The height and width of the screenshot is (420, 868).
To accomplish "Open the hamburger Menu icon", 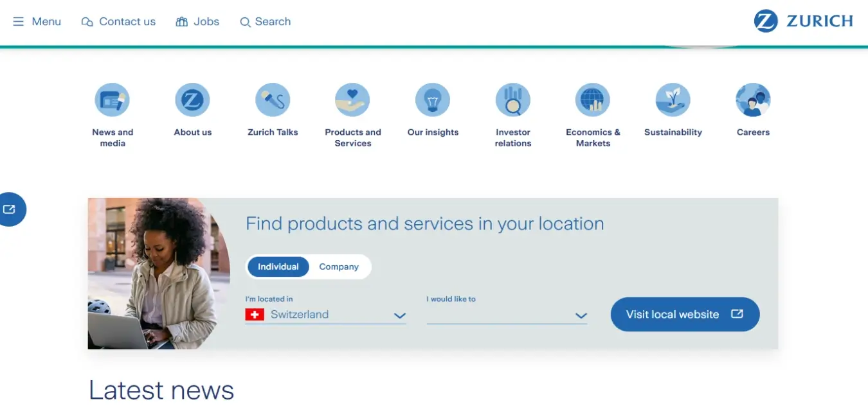I will pos(19,22).
